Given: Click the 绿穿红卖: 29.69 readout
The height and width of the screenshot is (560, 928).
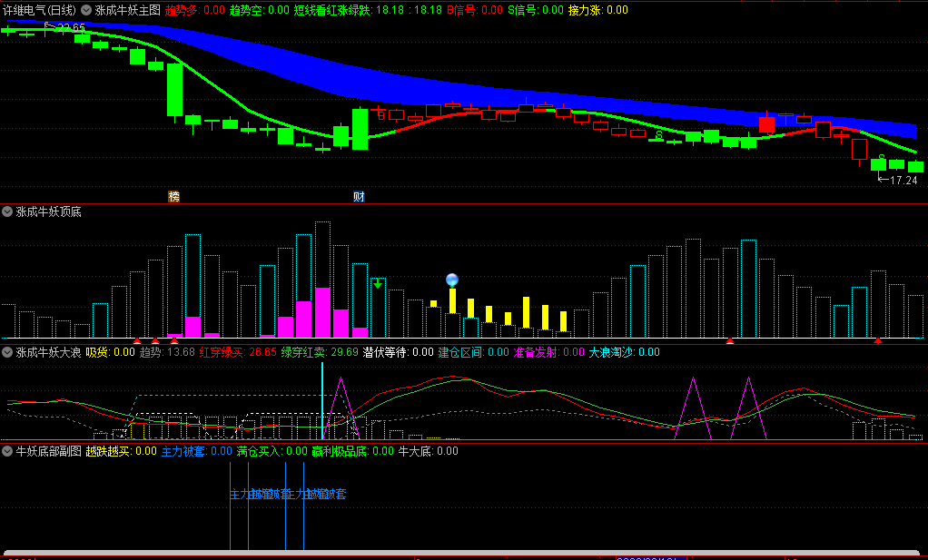Looking at the screenshot, I should pyautogui.click(x=320, y=352).
